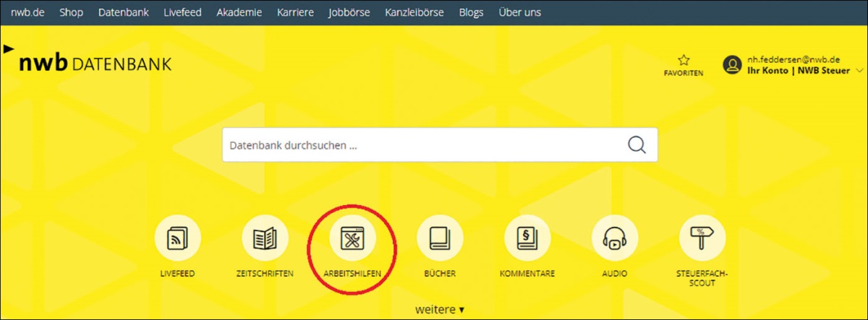Open the Steuerfach-Scout signpost icon
This screenshot has width=868, height=320.
(702, 238)
